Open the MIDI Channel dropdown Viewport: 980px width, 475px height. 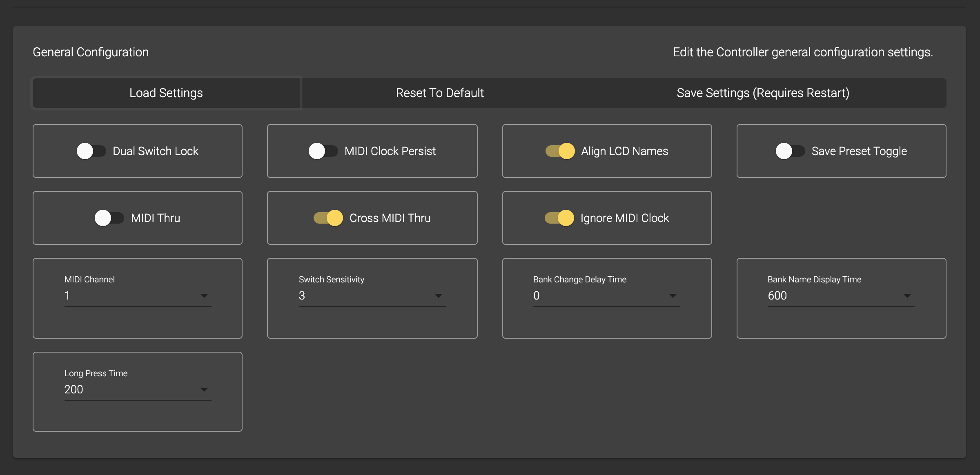coord(137,296)
